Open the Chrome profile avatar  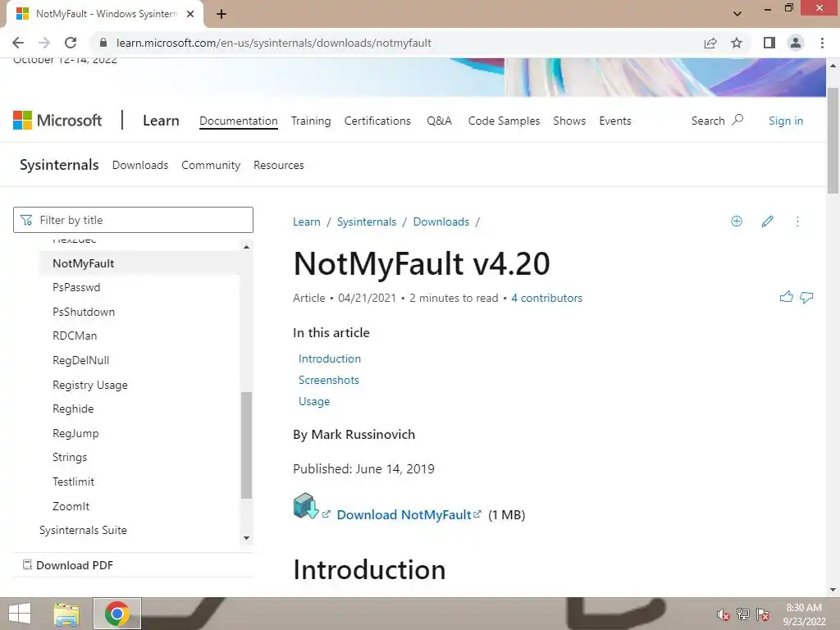click(x=796, y=43)
